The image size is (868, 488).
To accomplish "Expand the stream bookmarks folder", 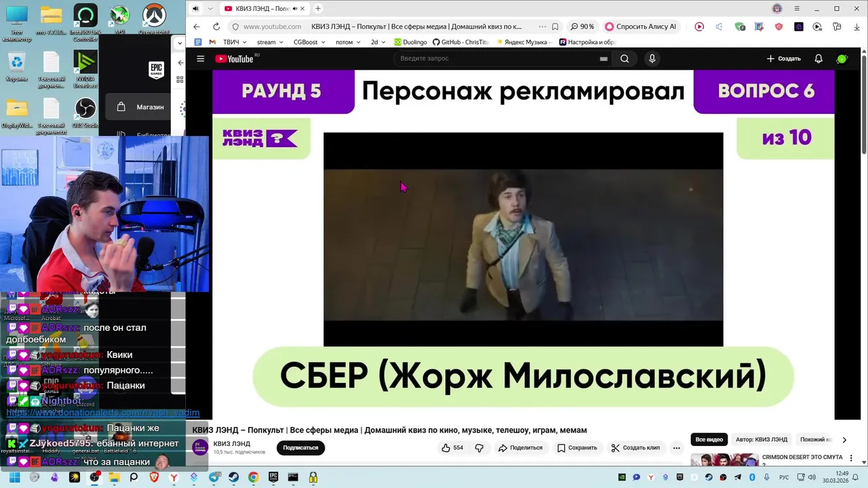I will click(270, 42).
